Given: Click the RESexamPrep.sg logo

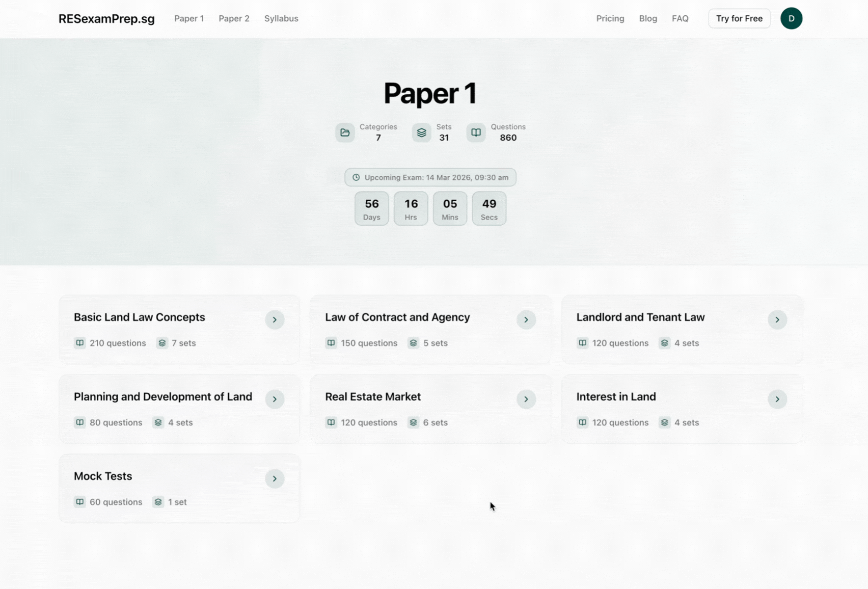Looking at the screenshot, I should coord(106,19).
